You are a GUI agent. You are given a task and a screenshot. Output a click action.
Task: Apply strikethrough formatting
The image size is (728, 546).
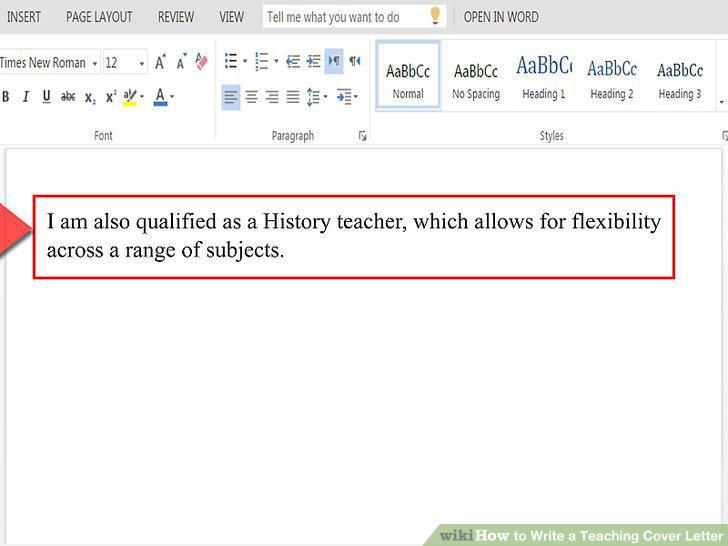pos(68,97)
